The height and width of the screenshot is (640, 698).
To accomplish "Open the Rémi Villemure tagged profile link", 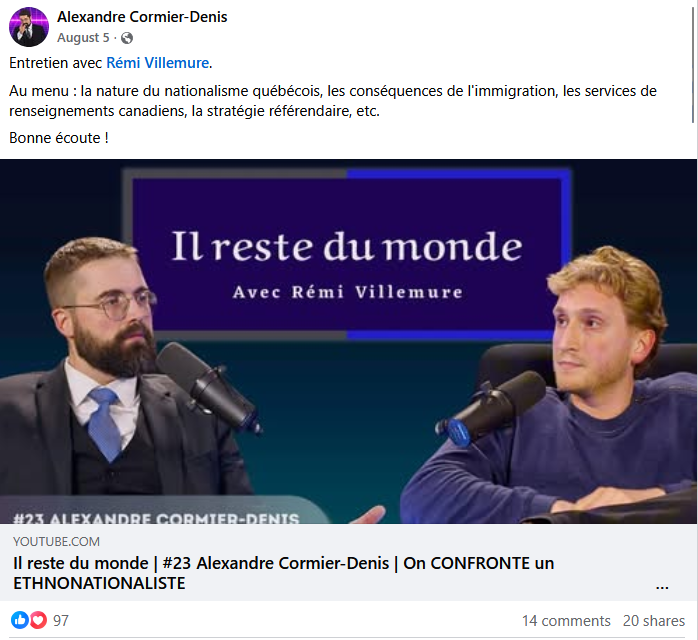I will pyautogui.click(x=158, y=63).
